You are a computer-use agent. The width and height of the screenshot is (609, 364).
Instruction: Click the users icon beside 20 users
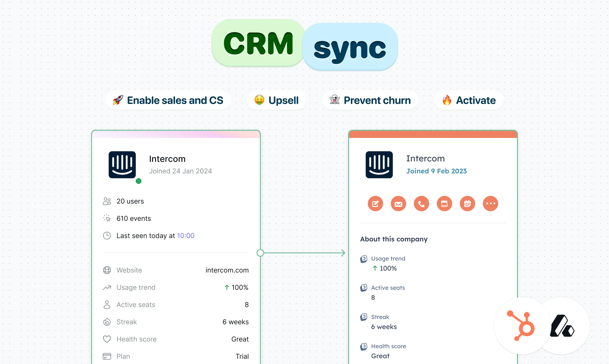tap(107, 201)
